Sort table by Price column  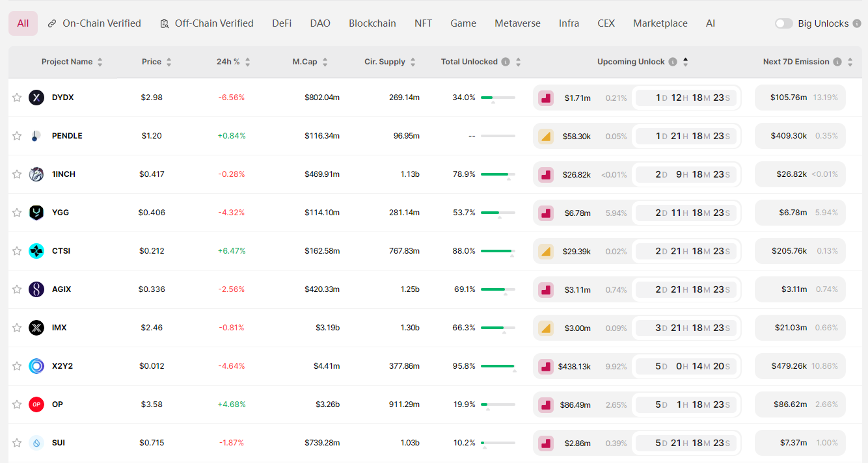[x=157, y=62]
